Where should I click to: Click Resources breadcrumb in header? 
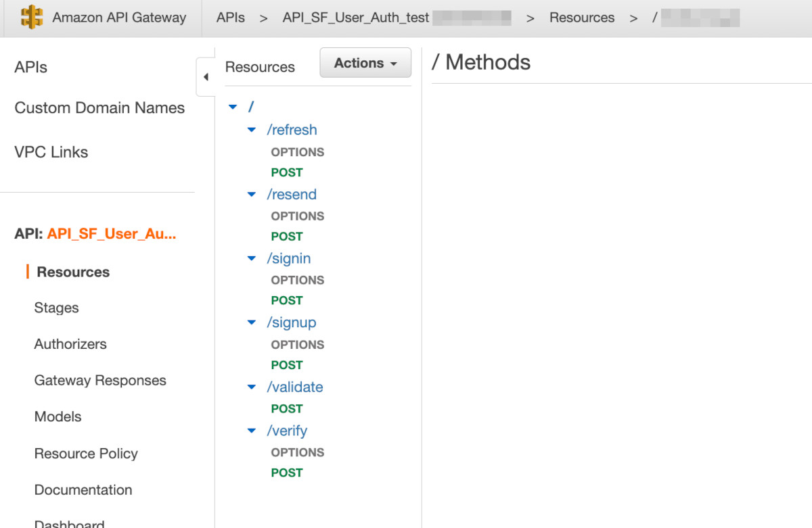pos(582,18)
